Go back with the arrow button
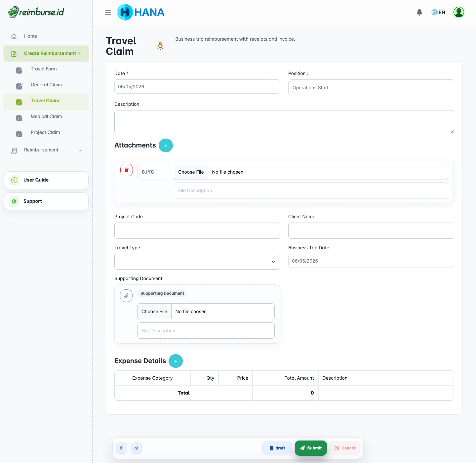476x463 pixels. (x=122, y=448)
